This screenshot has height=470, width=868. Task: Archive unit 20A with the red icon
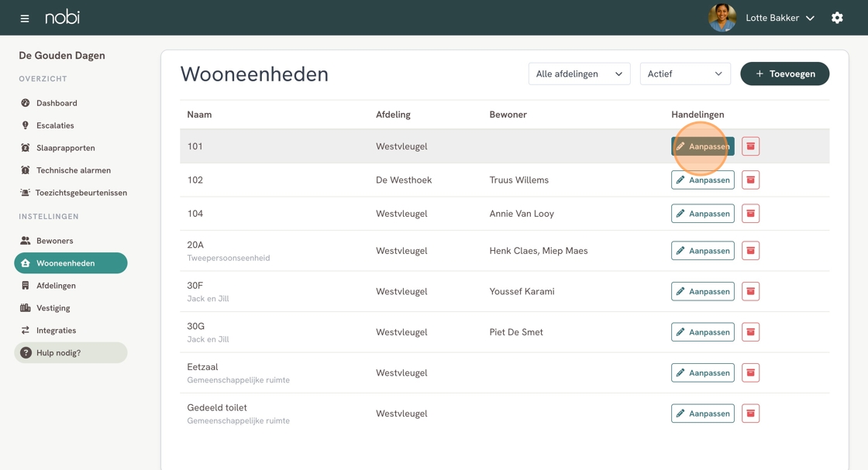[x=750, y=251]
